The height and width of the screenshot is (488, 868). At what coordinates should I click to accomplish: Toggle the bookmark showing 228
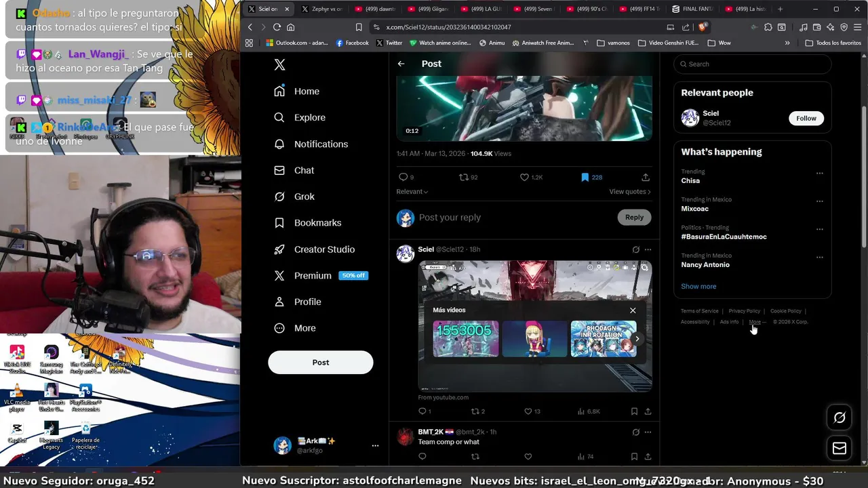pos(591,177)
